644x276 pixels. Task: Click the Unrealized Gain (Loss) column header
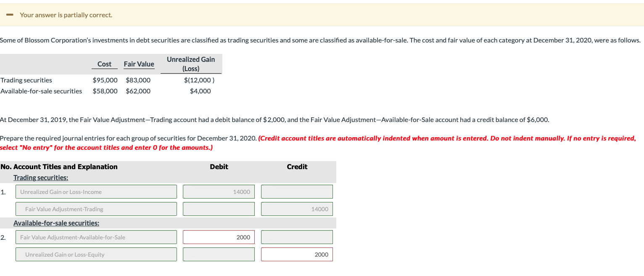tap(191, 64)
